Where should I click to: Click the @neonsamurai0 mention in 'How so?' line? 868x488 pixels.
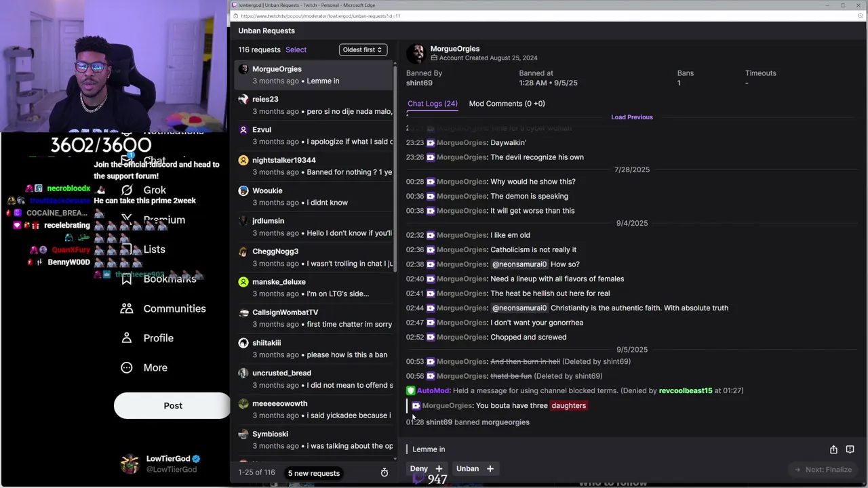coord(519,264)
